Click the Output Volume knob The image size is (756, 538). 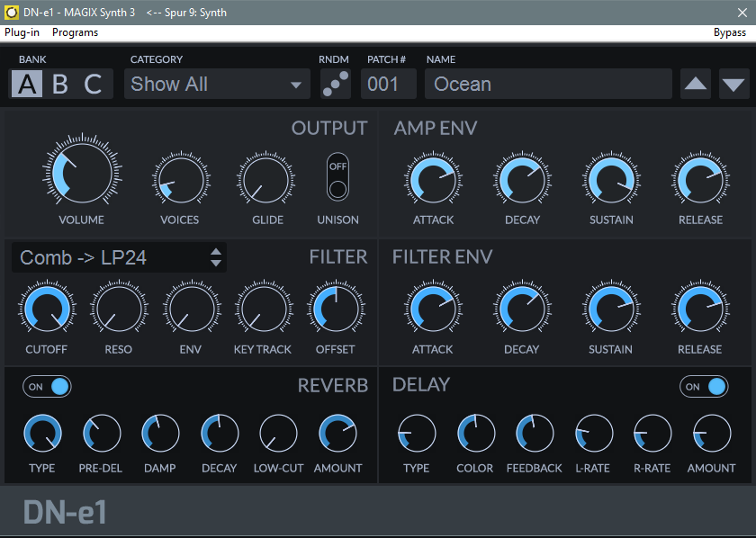click(x=83, y=173)
